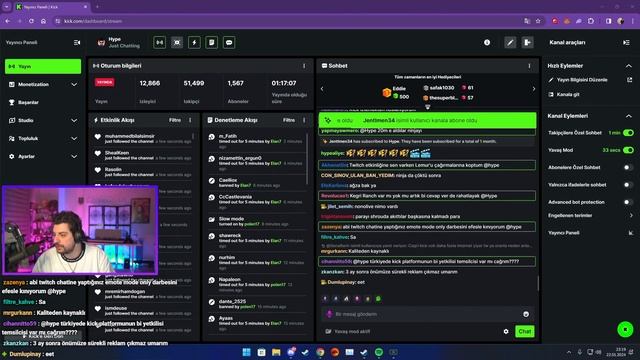
Task: Click the Hype channel avatar
Action: pos(101,42)
